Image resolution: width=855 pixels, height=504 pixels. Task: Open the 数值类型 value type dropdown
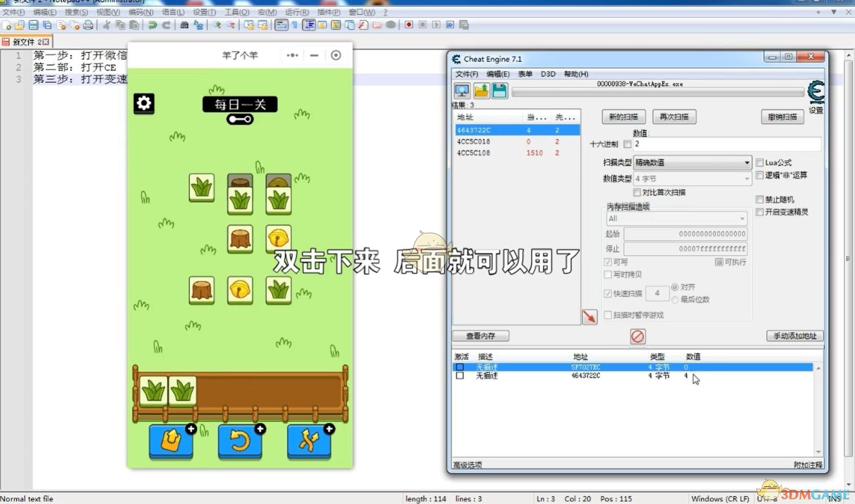click(x=692, y=179)
